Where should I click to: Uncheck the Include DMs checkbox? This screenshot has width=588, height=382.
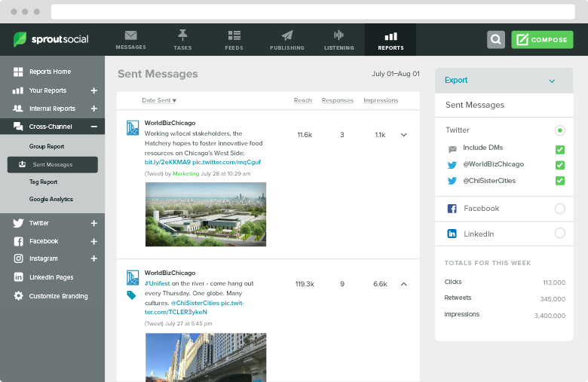point(560,150)
